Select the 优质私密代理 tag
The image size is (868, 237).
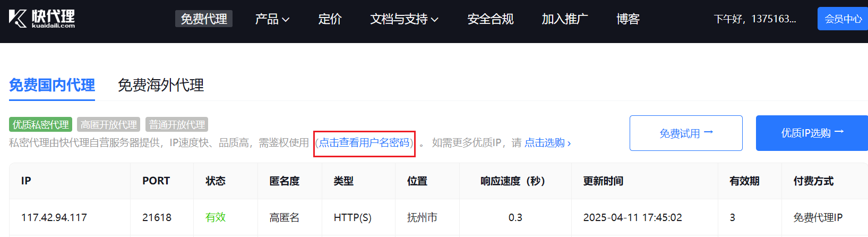point(41,124)
